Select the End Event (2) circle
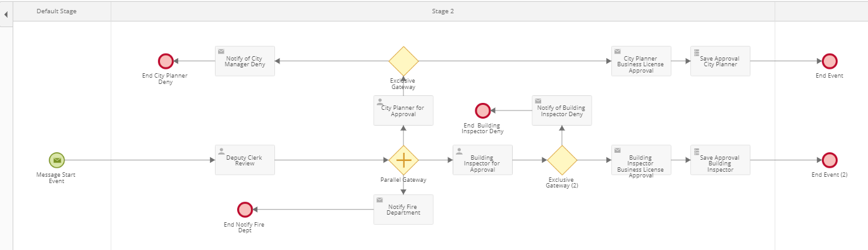This screenshot has height=250, width=868. point(829,160)
